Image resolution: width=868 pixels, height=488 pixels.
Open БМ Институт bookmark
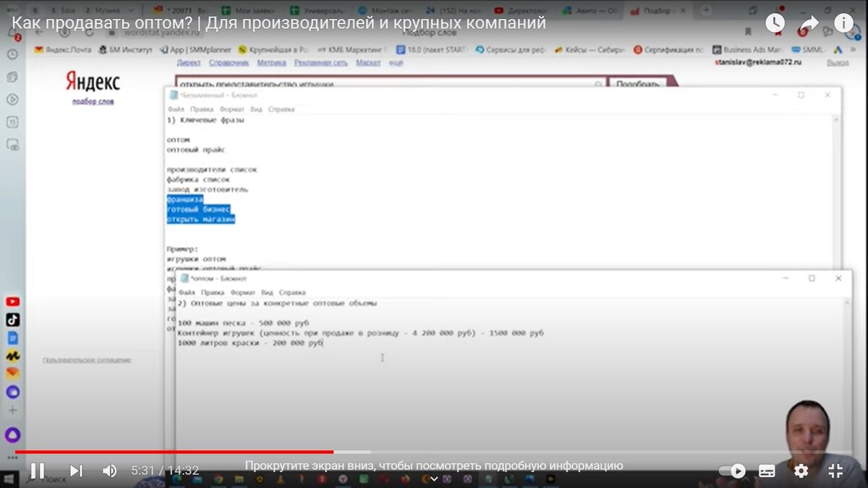125,50
